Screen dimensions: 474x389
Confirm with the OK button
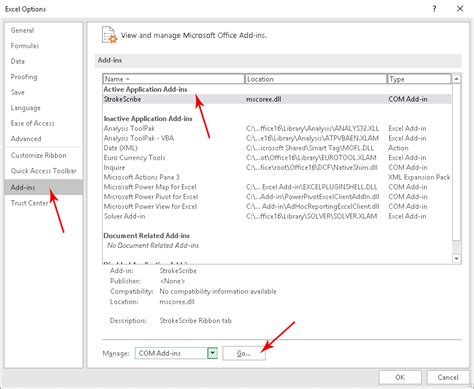pyautogui.click(x=400, y=377)
